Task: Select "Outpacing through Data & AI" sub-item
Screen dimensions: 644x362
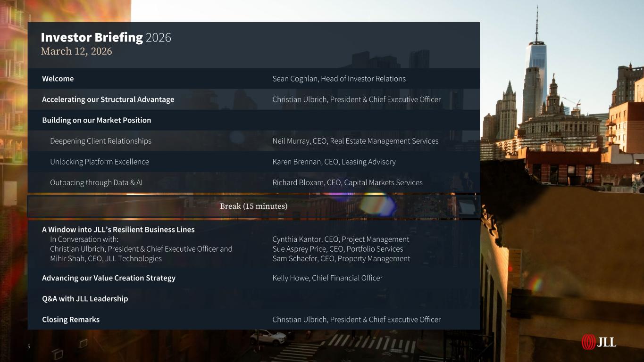Action: (x=96, y=182)
